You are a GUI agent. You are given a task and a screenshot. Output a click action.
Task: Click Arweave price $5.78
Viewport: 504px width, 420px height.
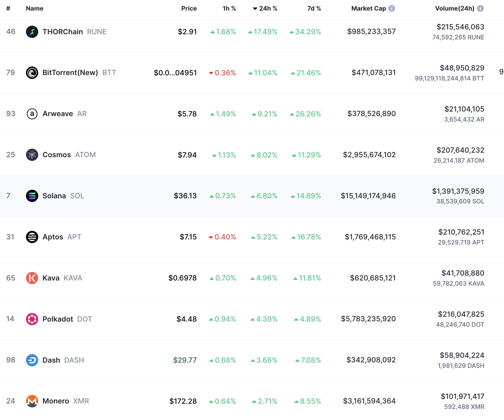187,114
